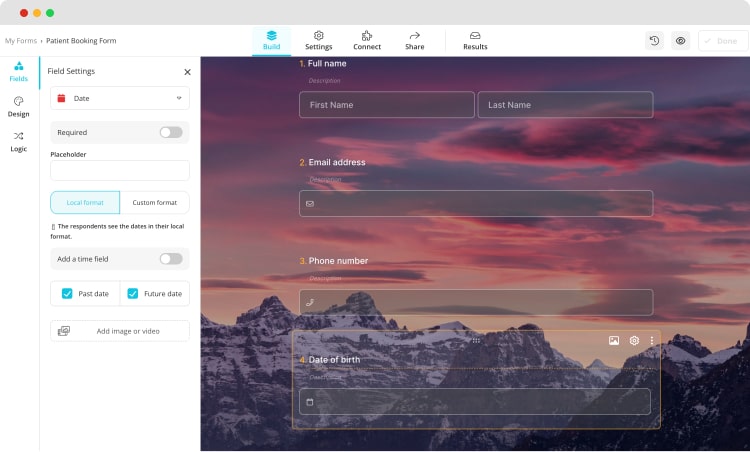Click the Placeholder text input

click(120, 171)
